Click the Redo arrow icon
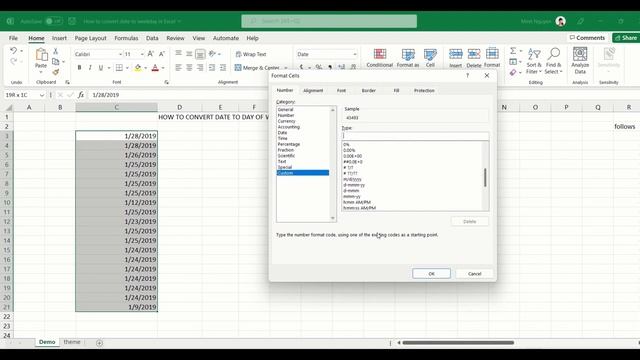This screenshot has height=360, width=640. point(13,61)
